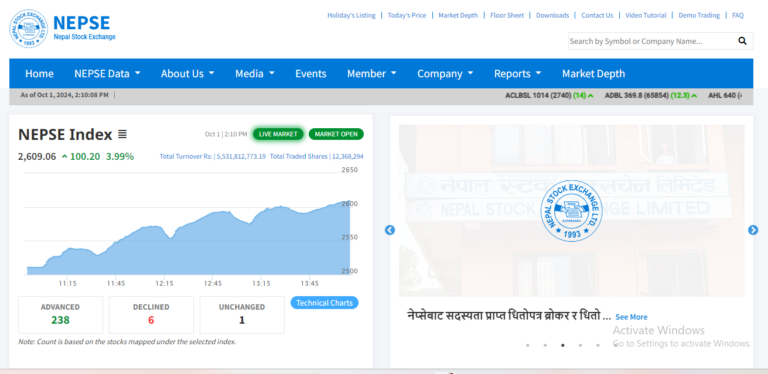The image size is (768, 374).
Task: Click the green up arrow beside ACLBSL ticker
Action: (x=591, y=96)
